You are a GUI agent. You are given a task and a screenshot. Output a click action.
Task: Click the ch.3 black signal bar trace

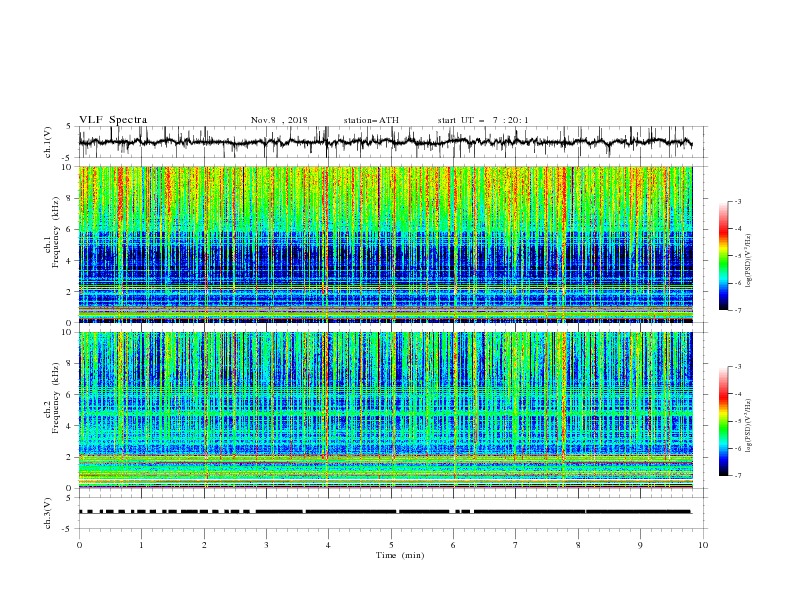click(385, 512)
